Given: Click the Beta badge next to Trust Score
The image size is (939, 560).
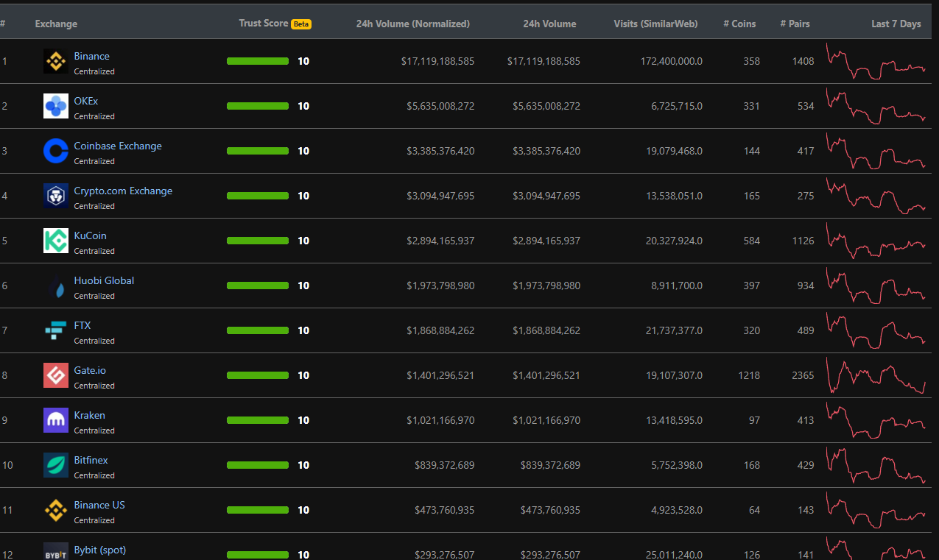Looking at the screenshot, I should point(301,24).
